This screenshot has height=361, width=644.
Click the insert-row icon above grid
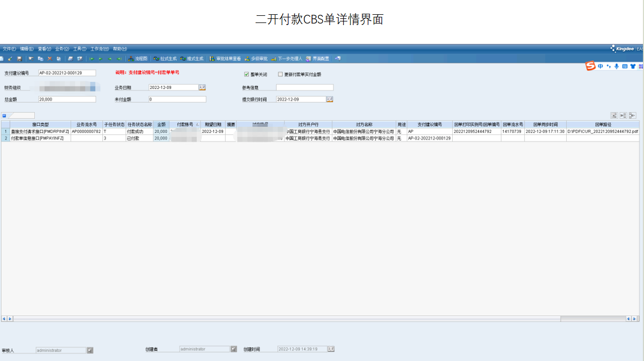624,115
